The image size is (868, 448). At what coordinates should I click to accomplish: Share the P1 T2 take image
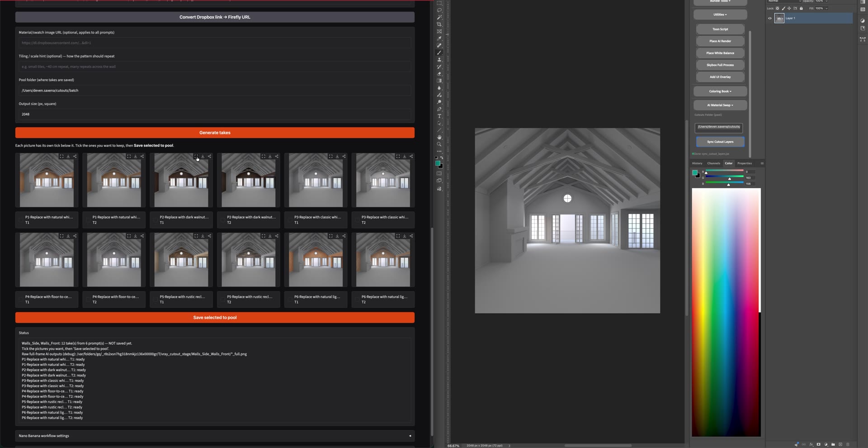(x=142, y=156)
